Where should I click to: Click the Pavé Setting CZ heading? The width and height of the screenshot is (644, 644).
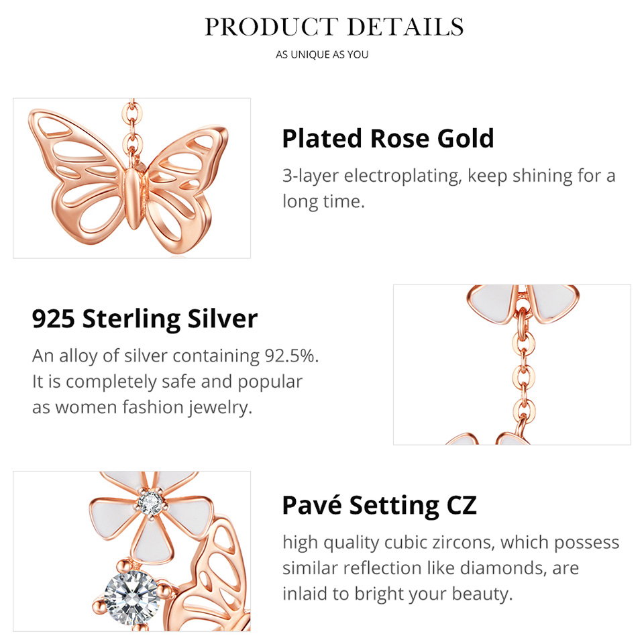pyautogui.click(x=379, y=505)
